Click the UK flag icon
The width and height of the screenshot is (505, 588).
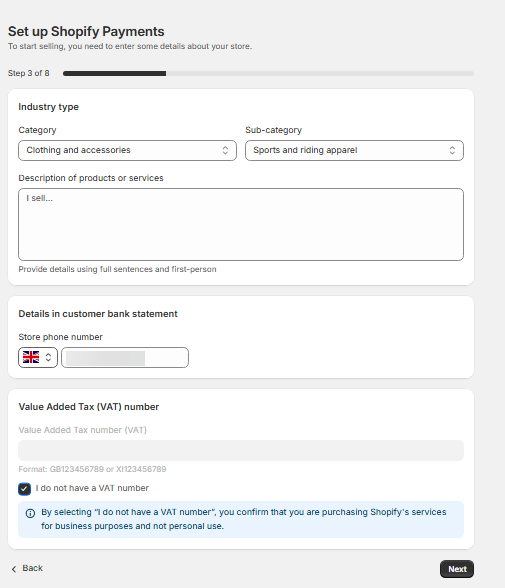(31, 357)
